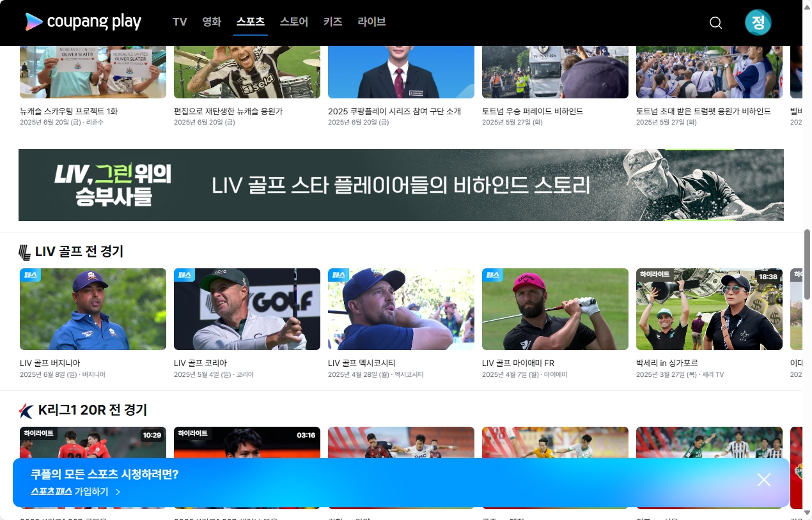
Task: Play the Newcastle scouting project thumbnail
Action: pos(93,72)
